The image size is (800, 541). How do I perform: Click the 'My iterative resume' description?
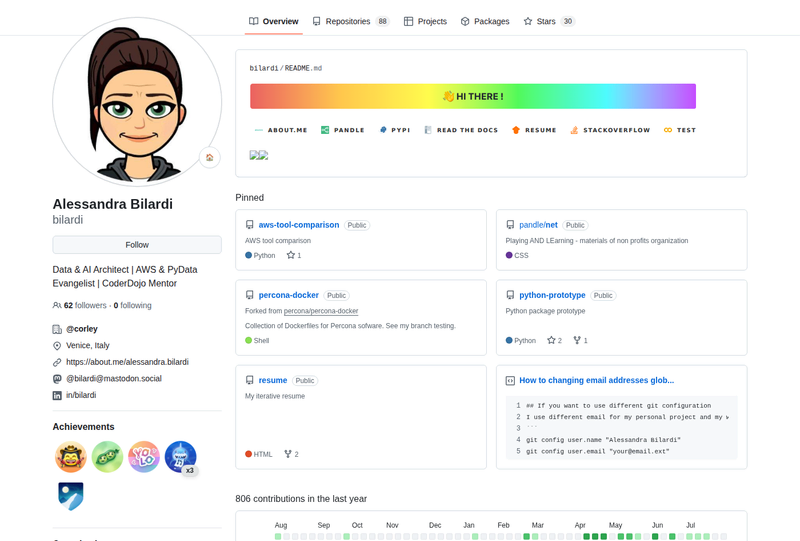275,396
